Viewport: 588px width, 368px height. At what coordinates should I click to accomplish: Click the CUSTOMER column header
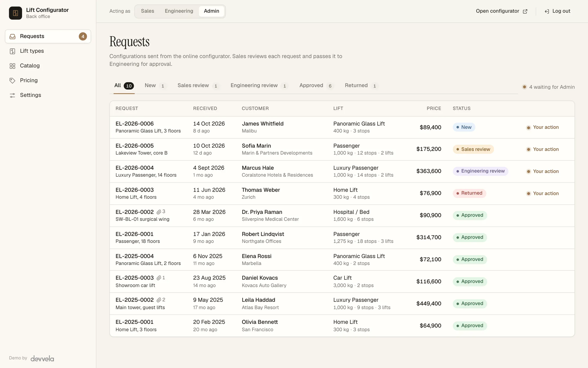click(x=255, y=108)
